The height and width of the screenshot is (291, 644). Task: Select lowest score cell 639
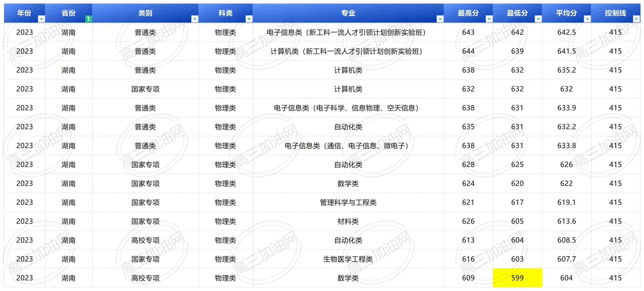coord(517,51)
